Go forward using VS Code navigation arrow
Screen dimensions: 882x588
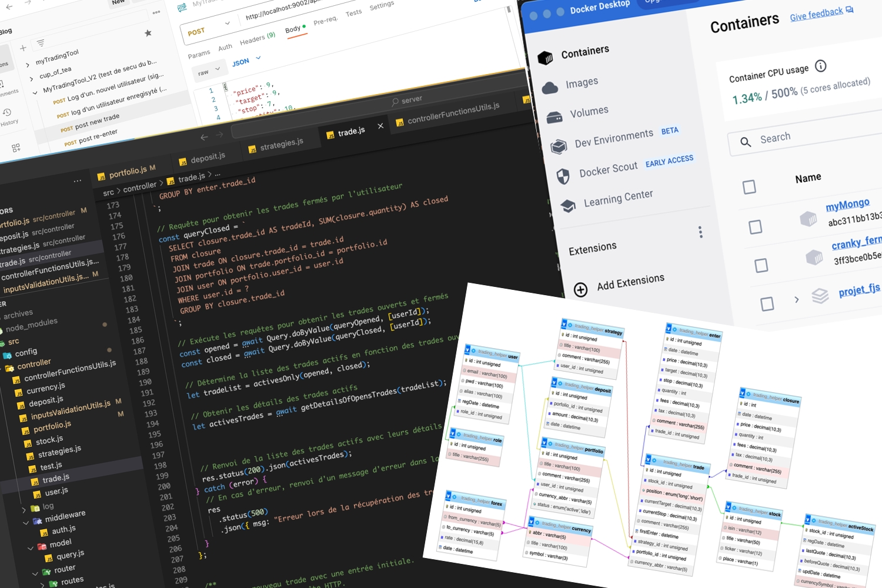pos(219,135)
